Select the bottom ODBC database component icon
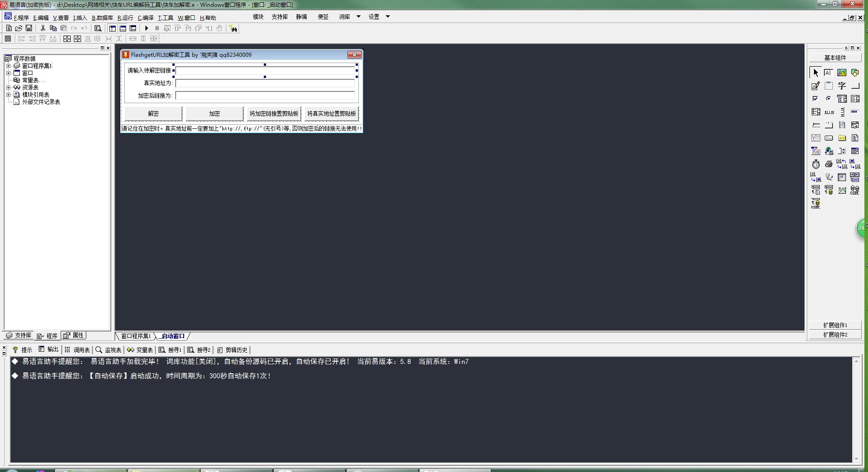The width and height of the screenshot is (868, 472). [816, 203]
